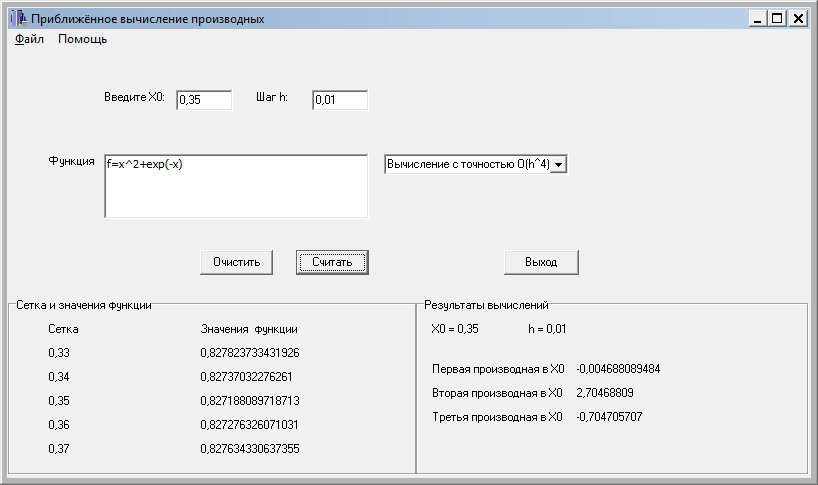Click function value 0,827823733431926
818x485 pixels.
point(250,353)
